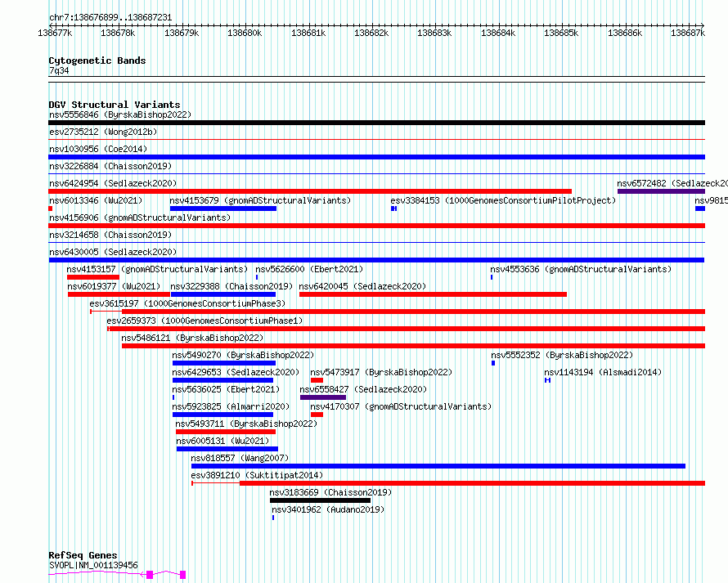Click the 138680k ruler tick label
Image resolution: width=728 pixels, height=583 pixels.
pyautogui.click(x=245, y=33)
